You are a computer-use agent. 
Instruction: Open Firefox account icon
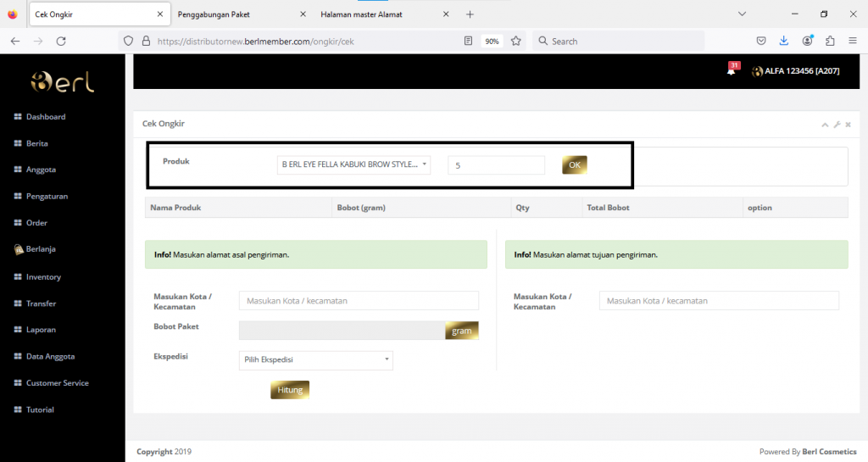808,41
